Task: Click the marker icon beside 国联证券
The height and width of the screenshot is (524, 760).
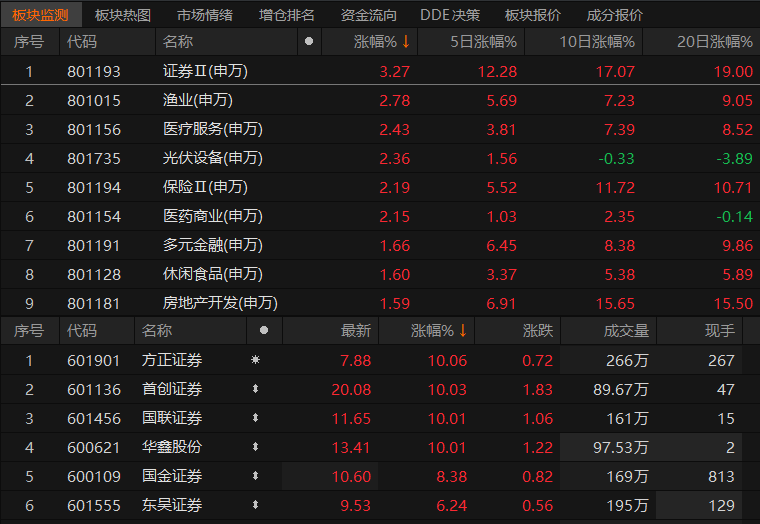Action: [x=255, y=419]
